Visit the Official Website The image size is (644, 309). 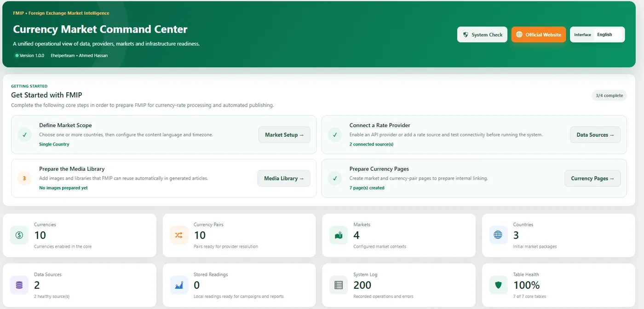(x=539, y=35)
